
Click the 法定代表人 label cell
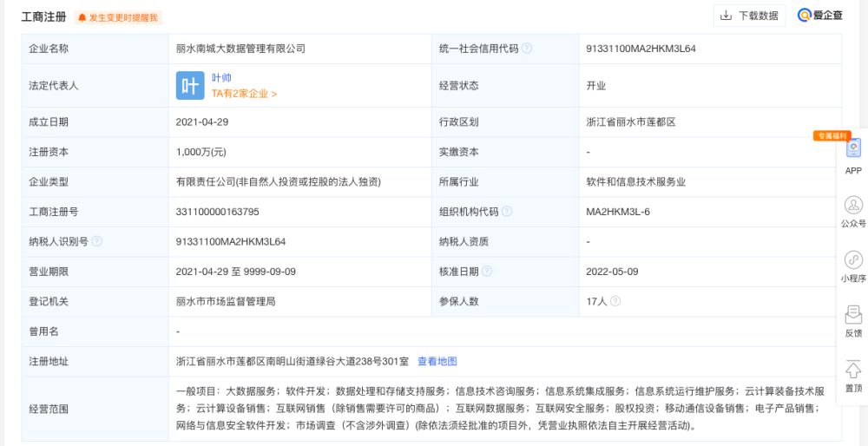point(95,86)
